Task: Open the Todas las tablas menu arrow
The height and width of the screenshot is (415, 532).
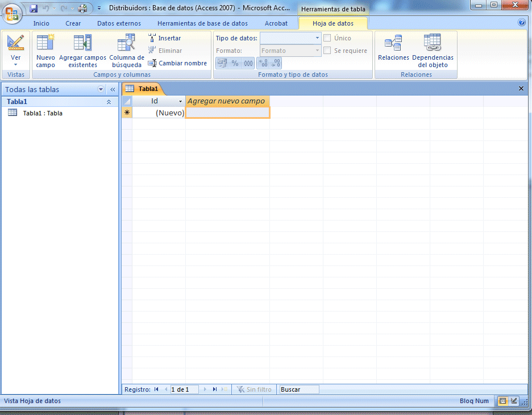Action: (101, 89)
